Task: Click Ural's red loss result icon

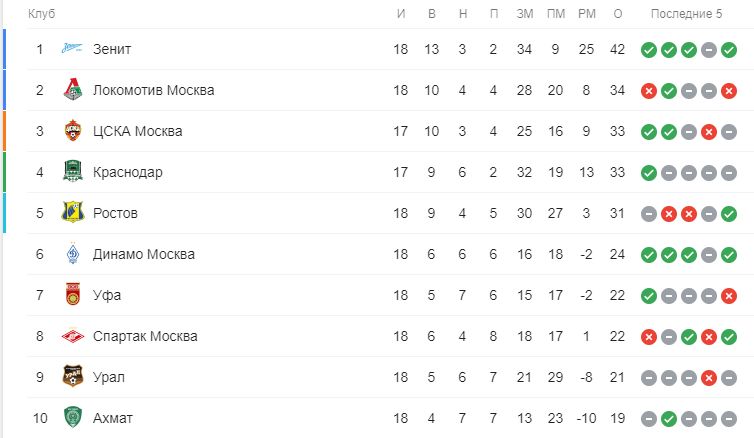Action: (x=709, y=378)
